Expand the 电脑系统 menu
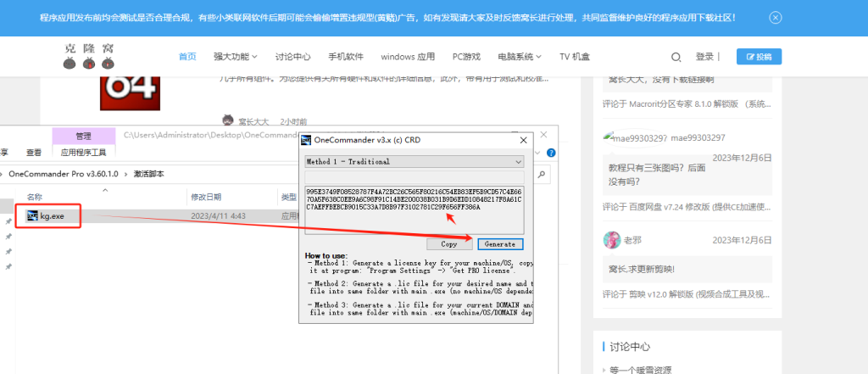Screen dimensions: 868x374 click(x=520, y=57)
